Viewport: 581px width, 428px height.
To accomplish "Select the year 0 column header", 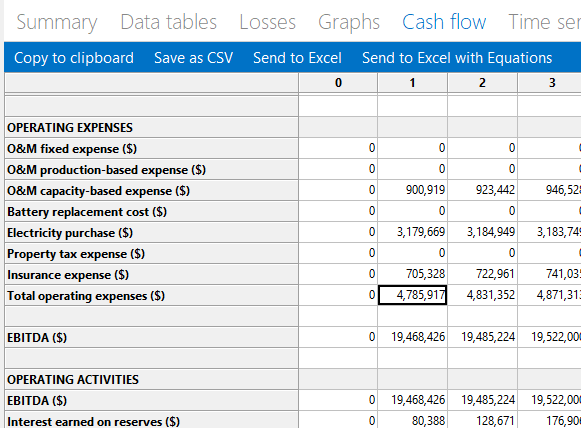I will [338, 83].
